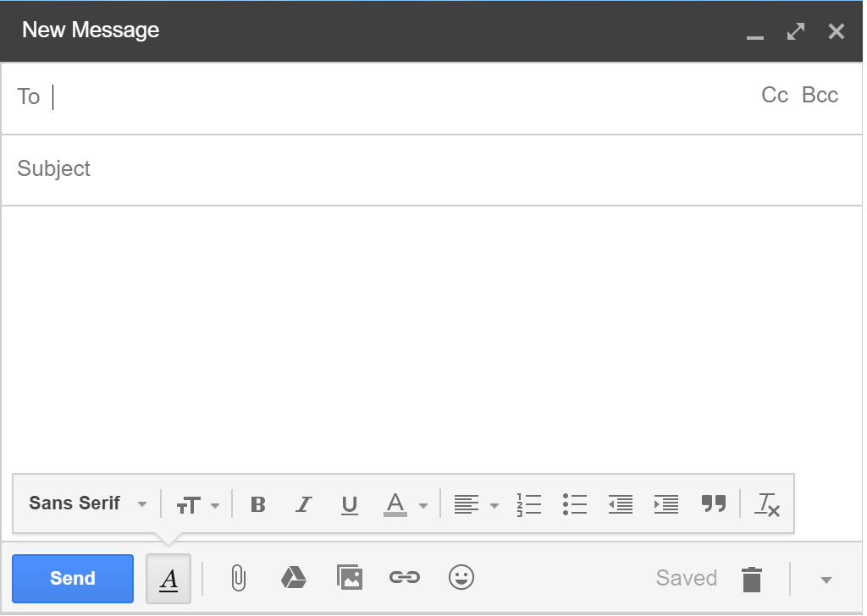Image resolution: width=867 pixels, height=616 pixels.
Task: Open more options arrow beside trash
Action: click(826, 580)
